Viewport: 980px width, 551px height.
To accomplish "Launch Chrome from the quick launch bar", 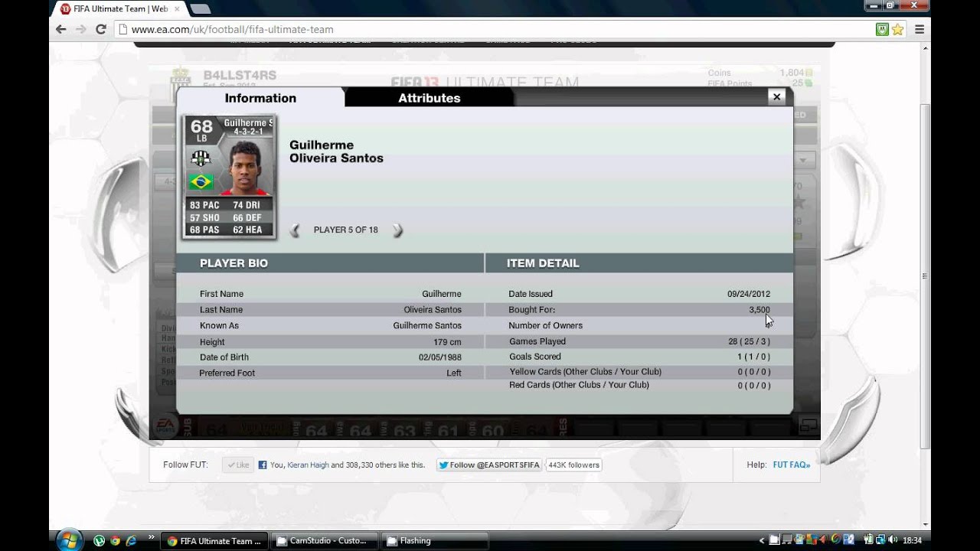I will point(114,540).
